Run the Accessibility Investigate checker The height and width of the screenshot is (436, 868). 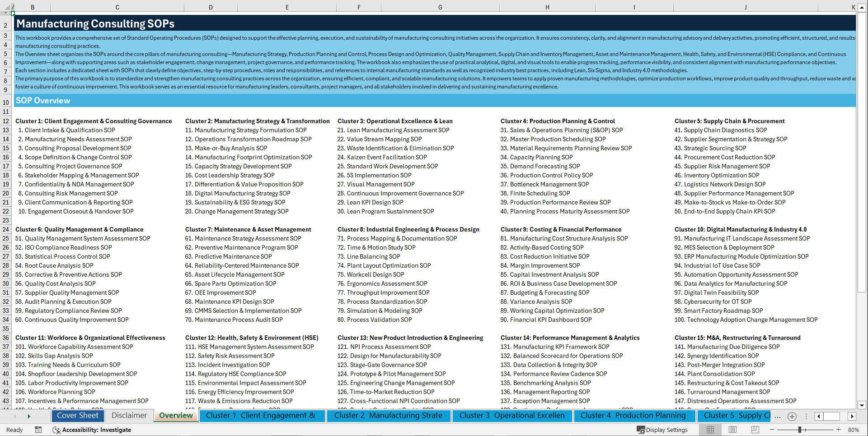click(x=92, y=430)
